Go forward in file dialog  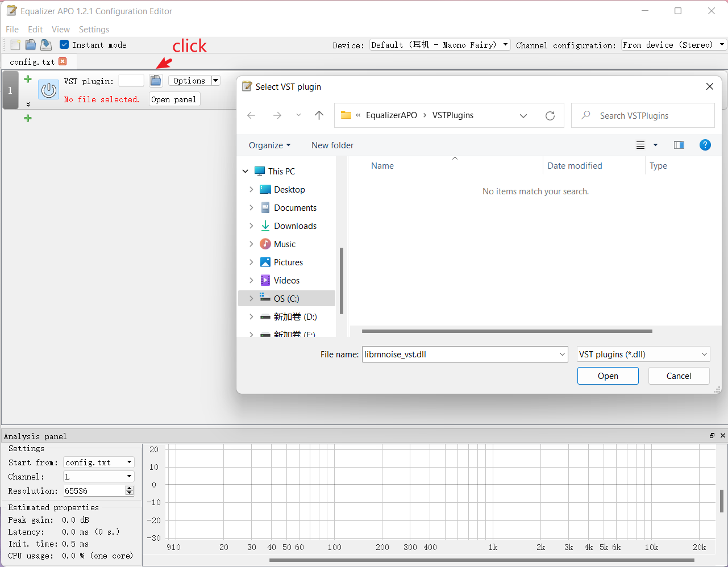tap(277, 115)
